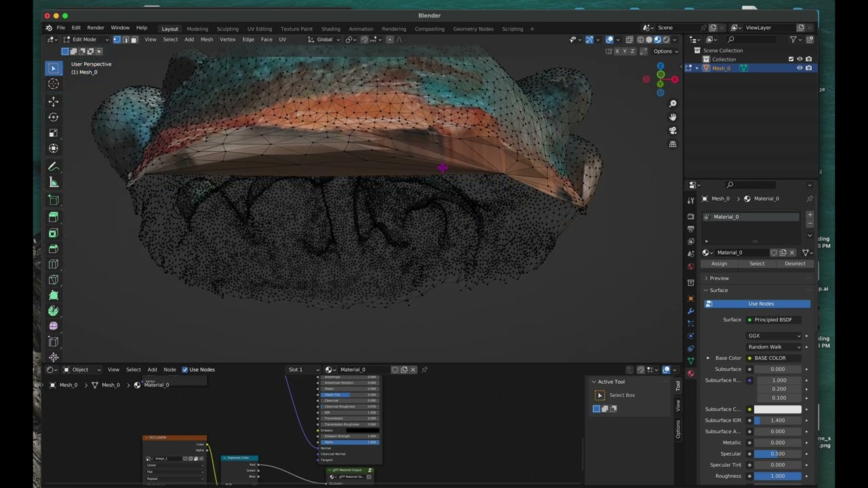Click the blue Use Nodes button
The image size is (868, 488).
coord(757,304)
